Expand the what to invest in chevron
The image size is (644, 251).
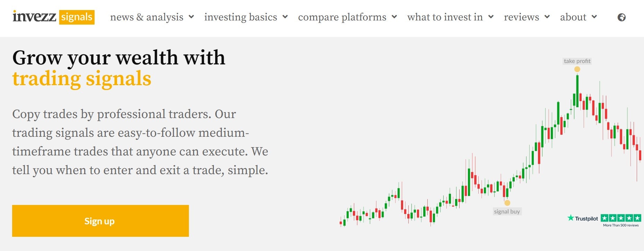click(491, 17)
